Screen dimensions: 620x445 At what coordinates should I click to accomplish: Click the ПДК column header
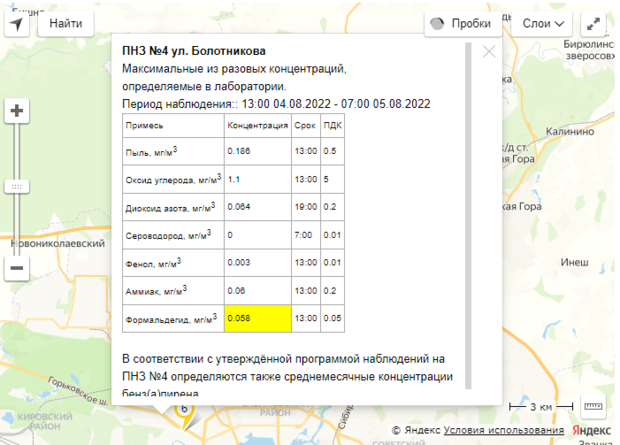click(x=332, y=126)
